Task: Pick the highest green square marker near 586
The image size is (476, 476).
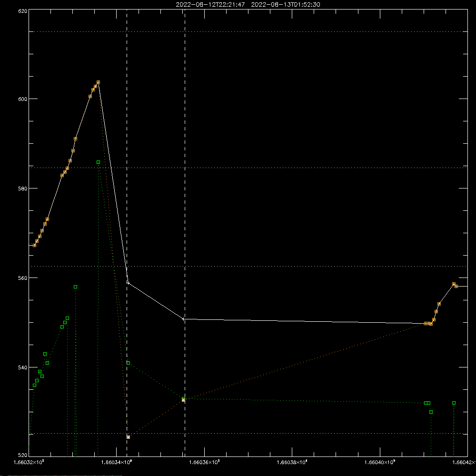Action: click(x=98, y=162)
